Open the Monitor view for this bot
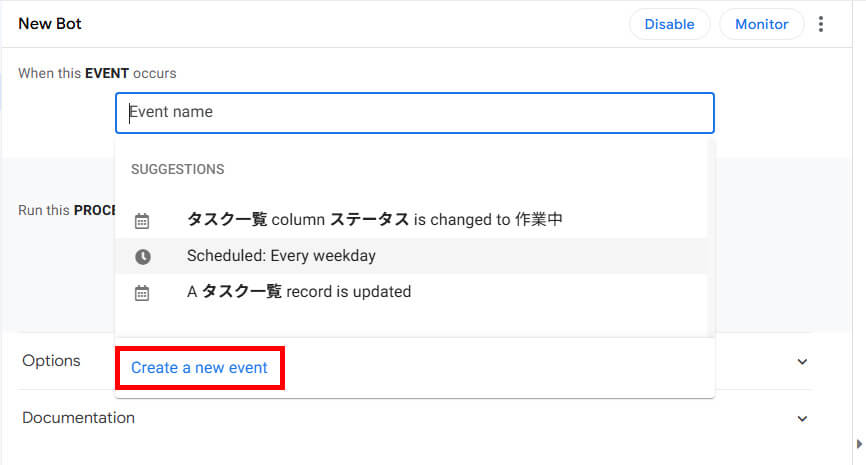The width and height of the screenshot is (866, 465). coord(761,24)
